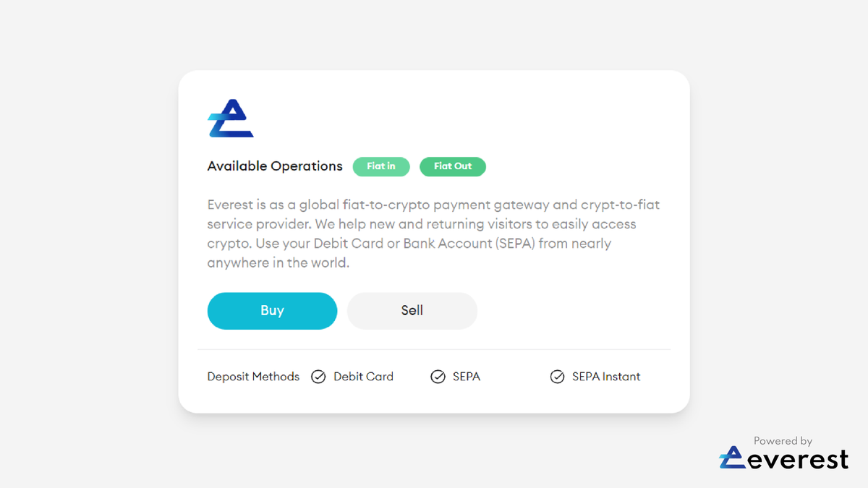Image resolution: width=868 pixels, height=488 pixels.
Task: Click the SEPA Instant checkmark icon
Action: tap(557, 377)
